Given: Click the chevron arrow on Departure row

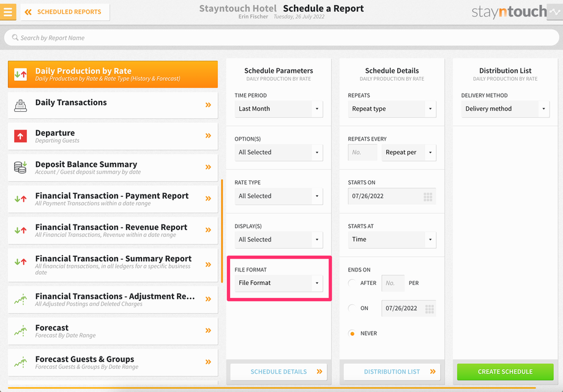Looking at the screenshot, I should [208, 135].
